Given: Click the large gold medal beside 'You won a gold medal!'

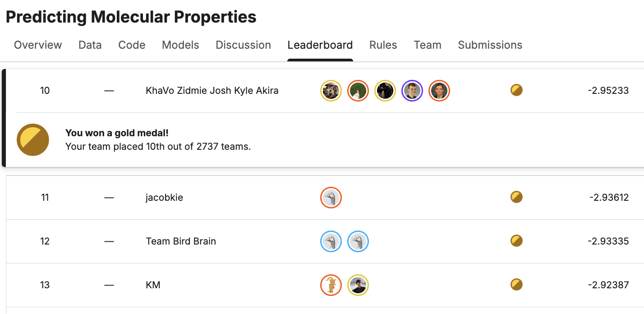Looking at the screenshot, I should [33, 140].
